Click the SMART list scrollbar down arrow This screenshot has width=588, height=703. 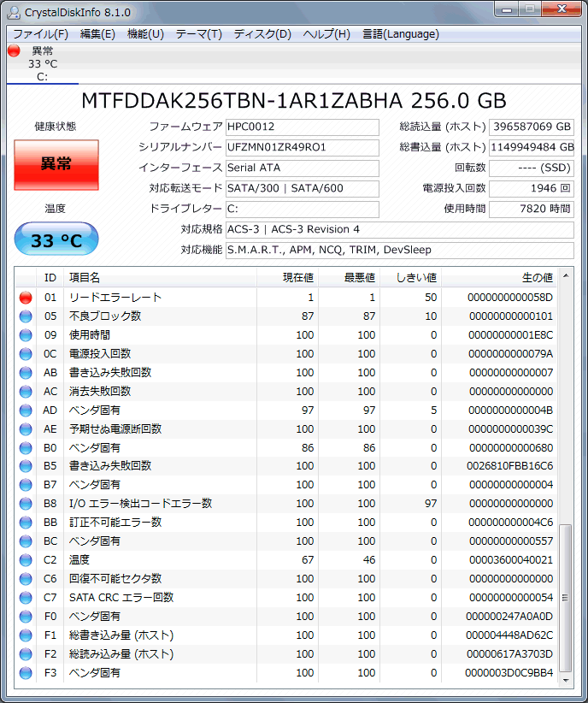click(566, 681)
